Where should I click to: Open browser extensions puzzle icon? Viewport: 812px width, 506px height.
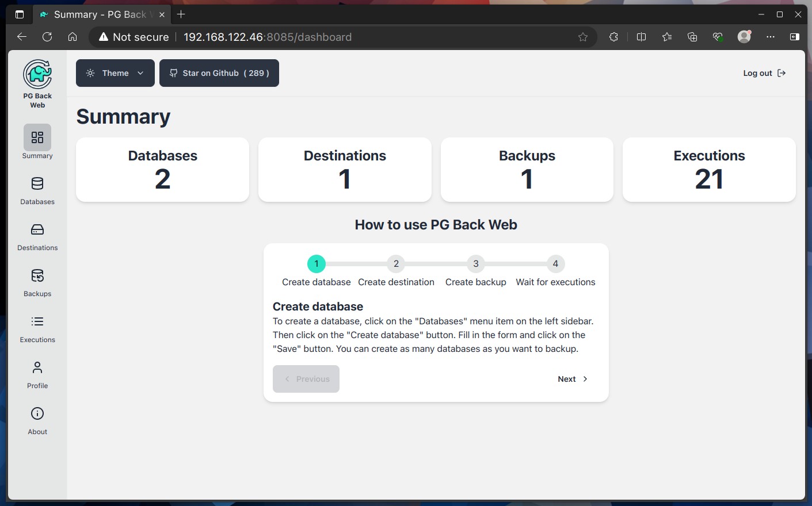(x=613, y=37)
